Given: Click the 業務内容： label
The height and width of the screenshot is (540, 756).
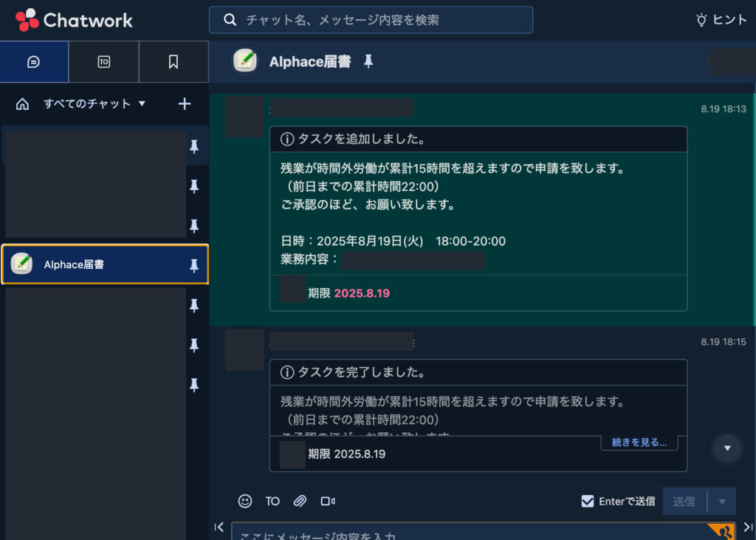Looking at the screenshot, I should pos(310,259).
